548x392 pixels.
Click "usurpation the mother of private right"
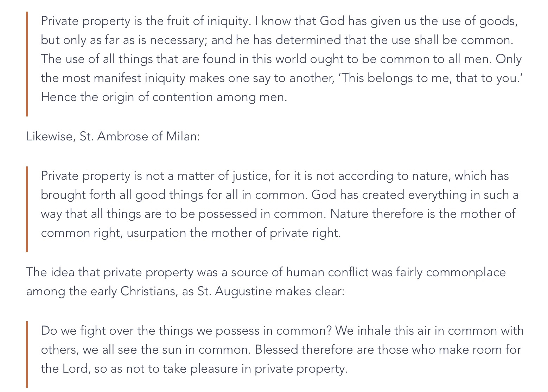click(233, 233)
